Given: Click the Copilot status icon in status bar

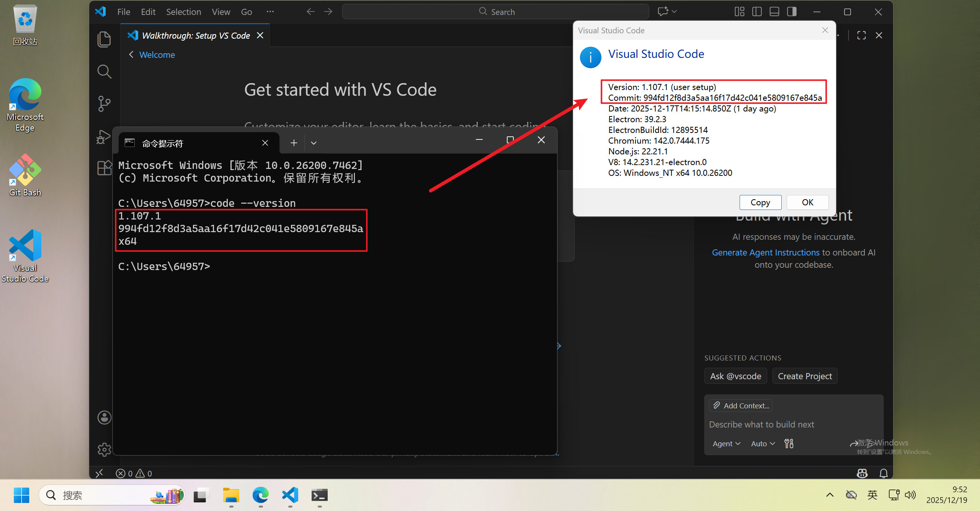Looking at the screenshot, I should tap(862, 473).
